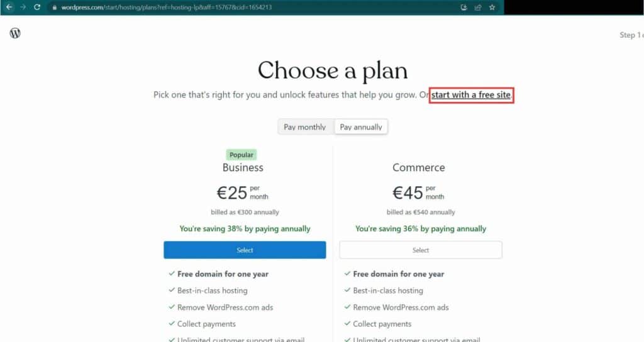
Task: Select the Business plan
Action: (x=245, y=250)
